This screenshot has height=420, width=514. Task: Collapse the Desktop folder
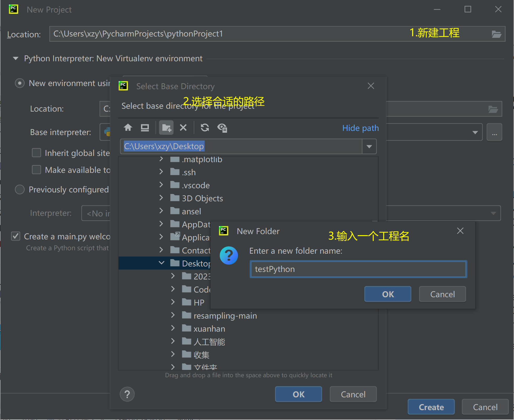tap(162, 263)
